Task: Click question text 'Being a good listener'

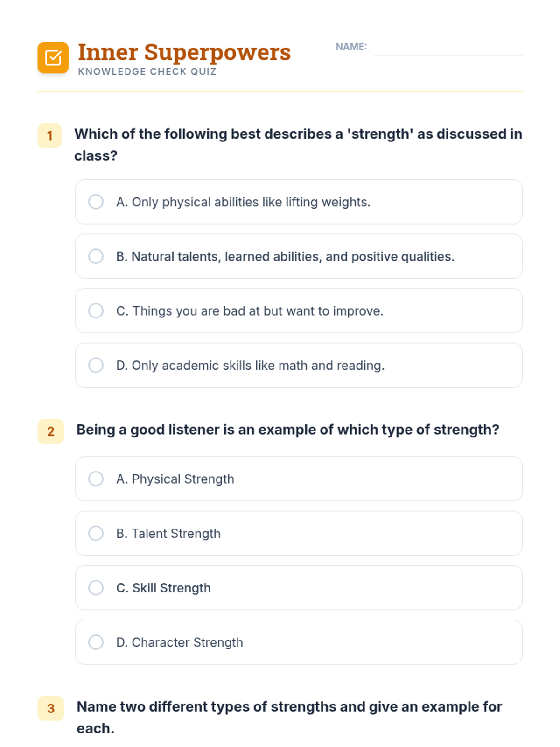Action: pos(287,430)
